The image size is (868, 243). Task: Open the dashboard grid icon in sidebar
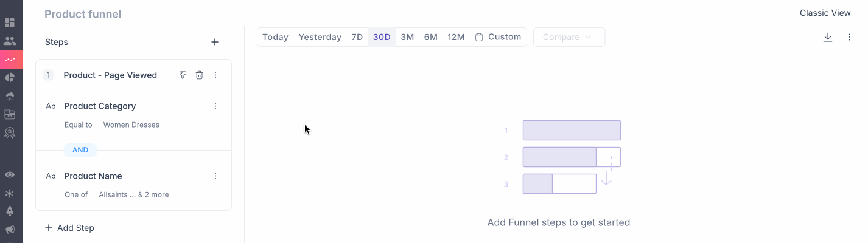[10, 23]
